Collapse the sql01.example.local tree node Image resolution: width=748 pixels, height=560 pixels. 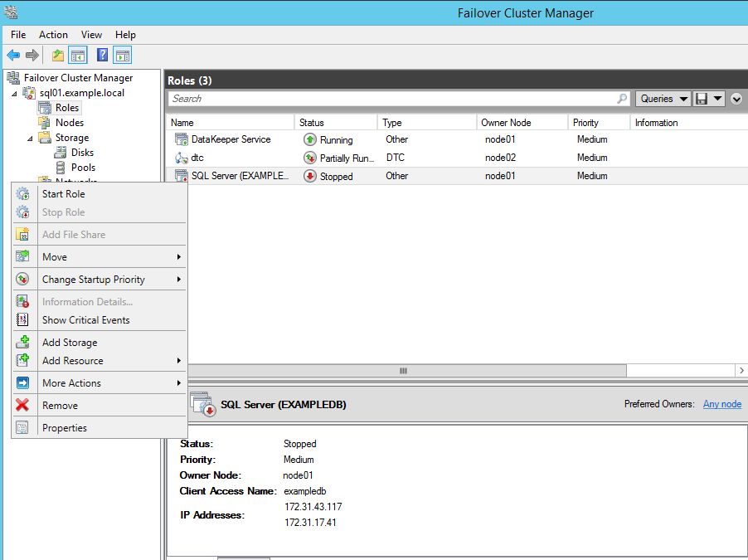tap(13, 91)
